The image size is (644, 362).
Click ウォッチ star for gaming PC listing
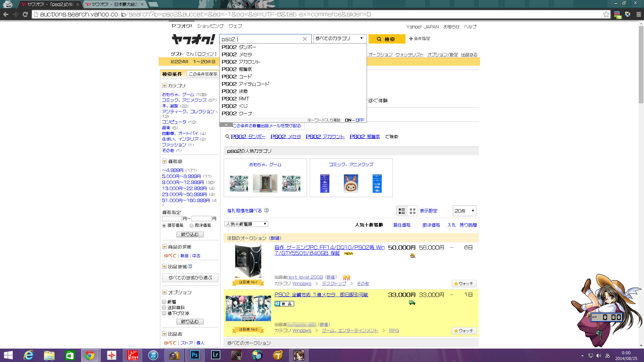click(464, 284)
